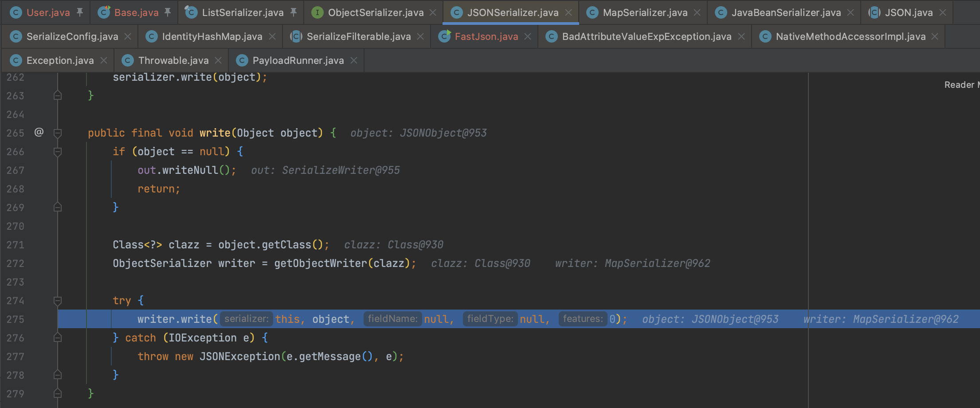
Task: Click the inline value JSONObject@953 on line 265
Action: (x=443, y=133)
